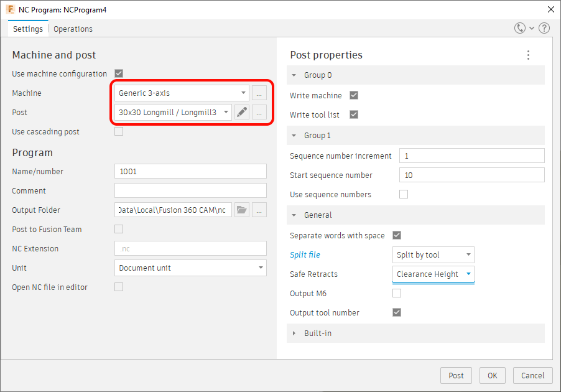The image size is (561, 392).
Task: Enable the Use cascading post checkbox
Action: [x=119, y=132]
